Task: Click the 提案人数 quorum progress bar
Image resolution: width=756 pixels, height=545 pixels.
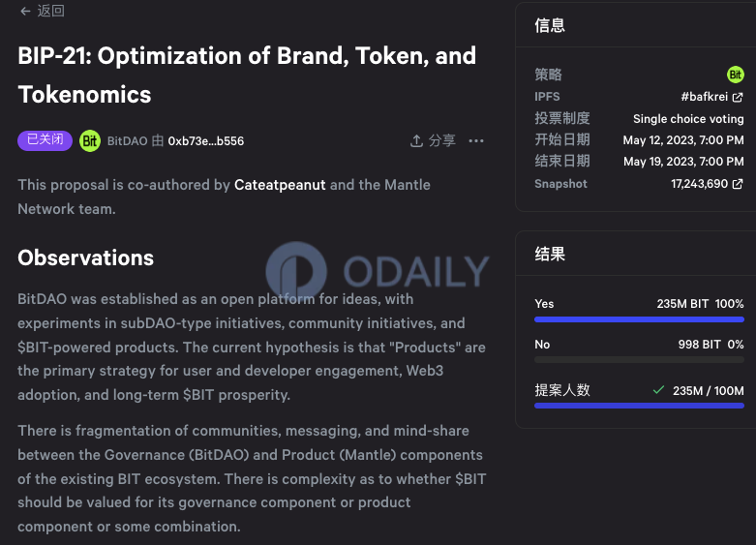Action: point(639,406)
